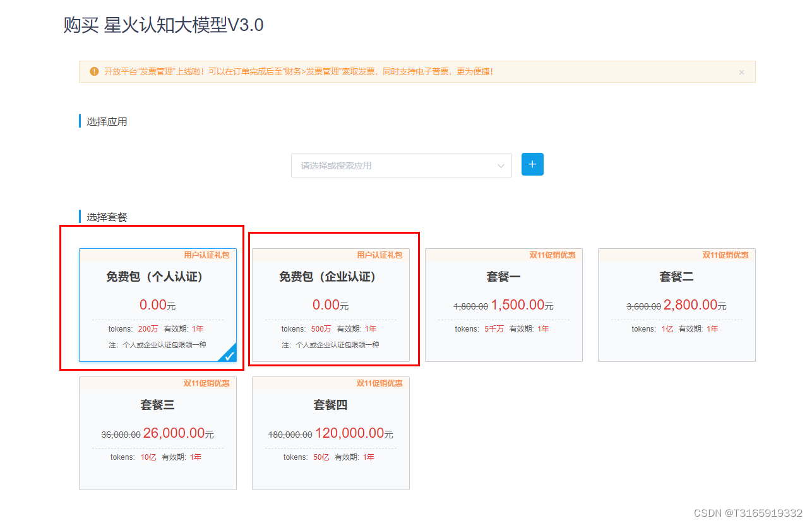Click the 50亿 tokens value on 套餐四
The width and height of the screenshot is (812, 523).
pyautogui.click(x=321, y=457)
